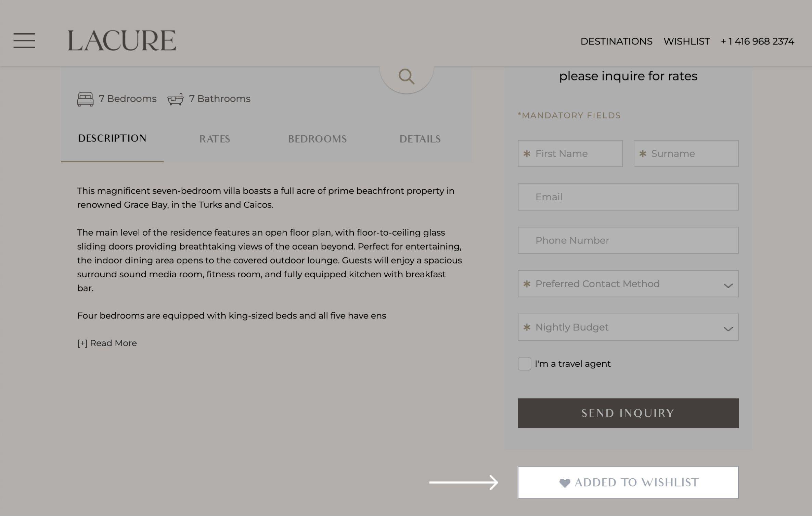Click the heart icon on wishlist button

565,483
